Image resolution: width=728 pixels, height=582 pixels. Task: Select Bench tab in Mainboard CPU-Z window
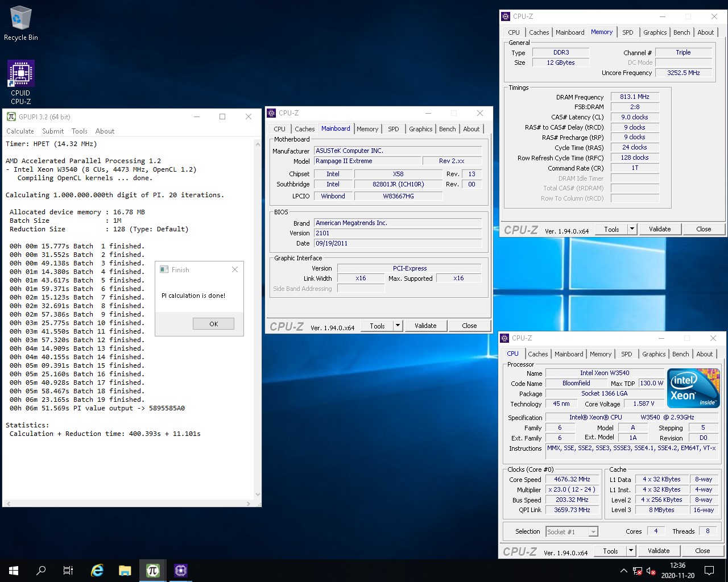tap(448, 129)
